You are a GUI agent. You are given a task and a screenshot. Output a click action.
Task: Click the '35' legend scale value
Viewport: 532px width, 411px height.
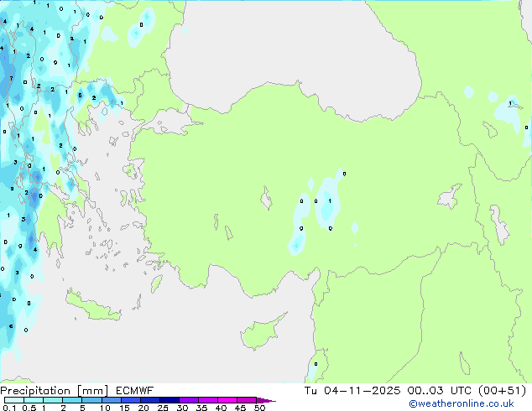coord(201,408)
